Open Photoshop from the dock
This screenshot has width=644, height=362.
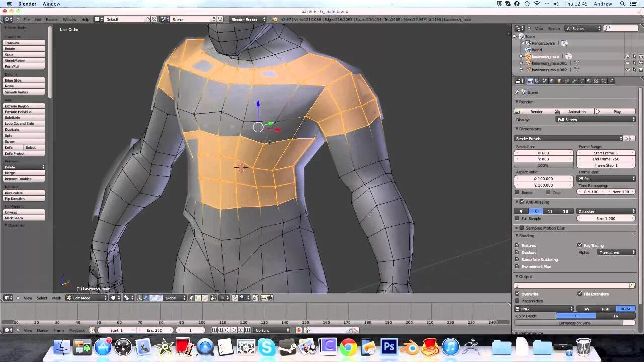click(x=389, y=347)
